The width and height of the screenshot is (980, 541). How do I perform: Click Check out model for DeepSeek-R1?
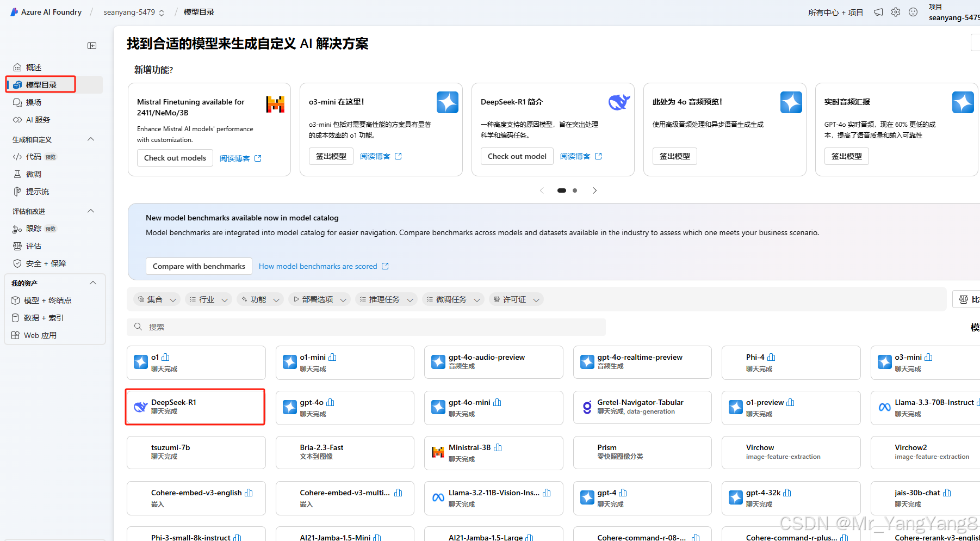point(517,156)
